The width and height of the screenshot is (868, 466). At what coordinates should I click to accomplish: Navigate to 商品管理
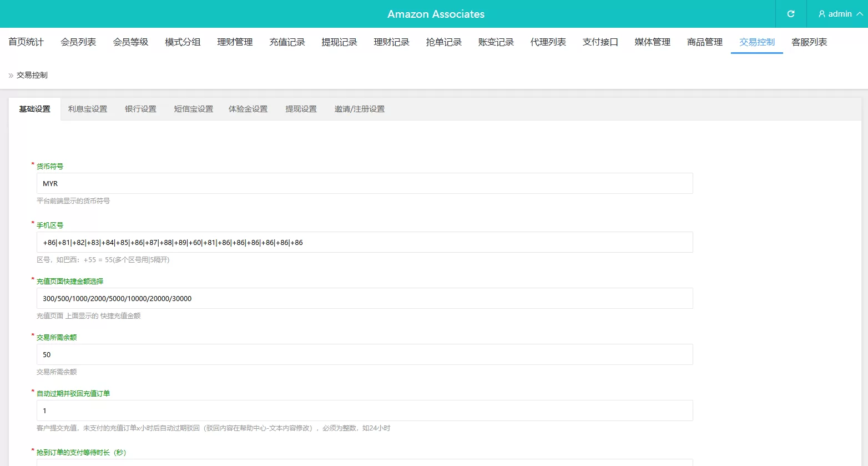704,42
